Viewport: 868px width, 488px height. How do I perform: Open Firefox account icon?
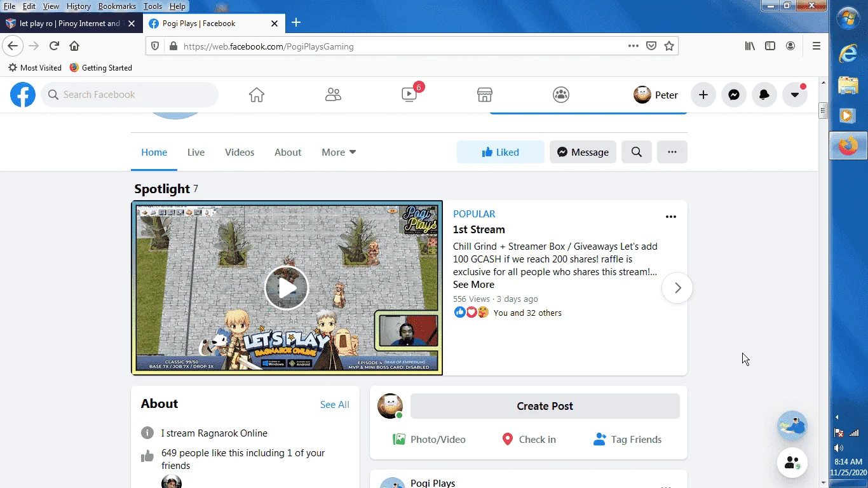click(x=790, y=46)
